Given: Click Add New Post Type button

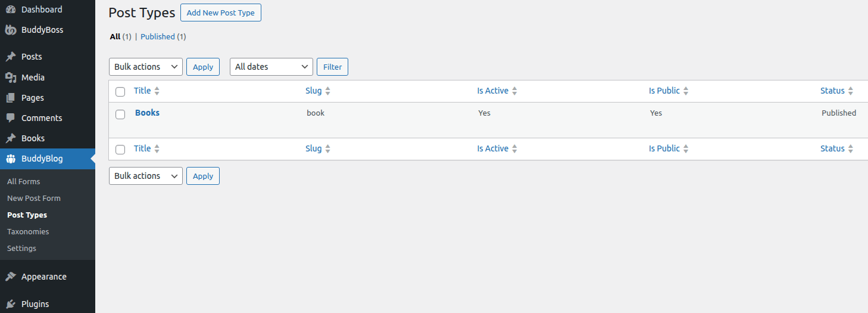Looking at the screenshot, I should (221, 13).
